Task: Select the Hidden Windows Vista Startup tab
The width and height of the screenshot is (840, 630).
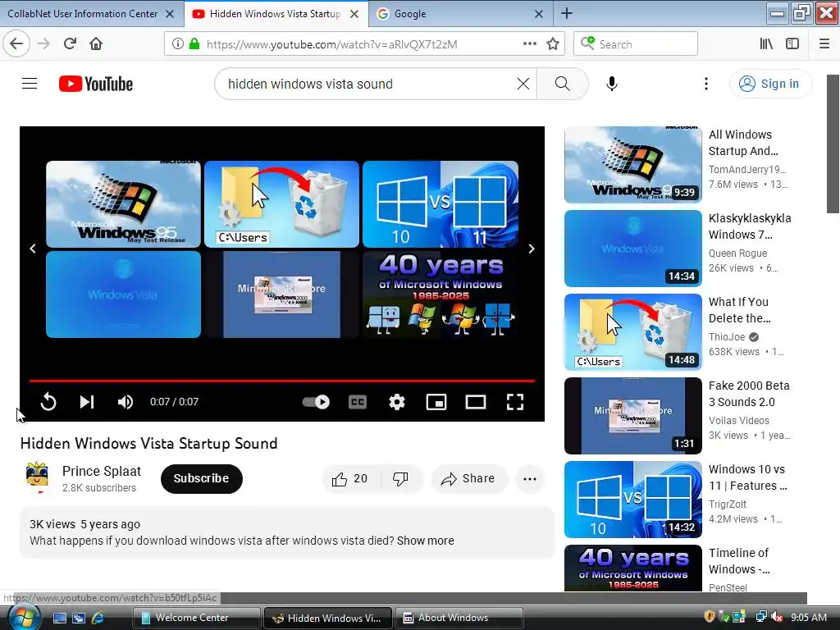Action: (x=274, y=14)
